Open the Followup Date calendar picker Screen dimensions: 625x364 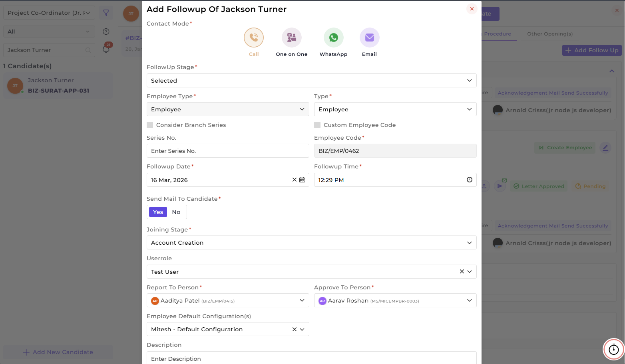(x=302, y=180)
